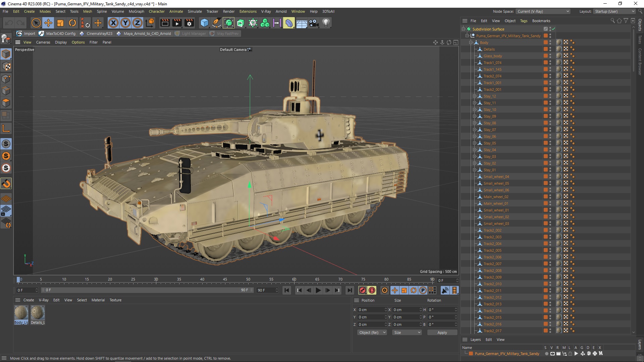Select Main_wheel_02 in object tree

coord(496,197)
